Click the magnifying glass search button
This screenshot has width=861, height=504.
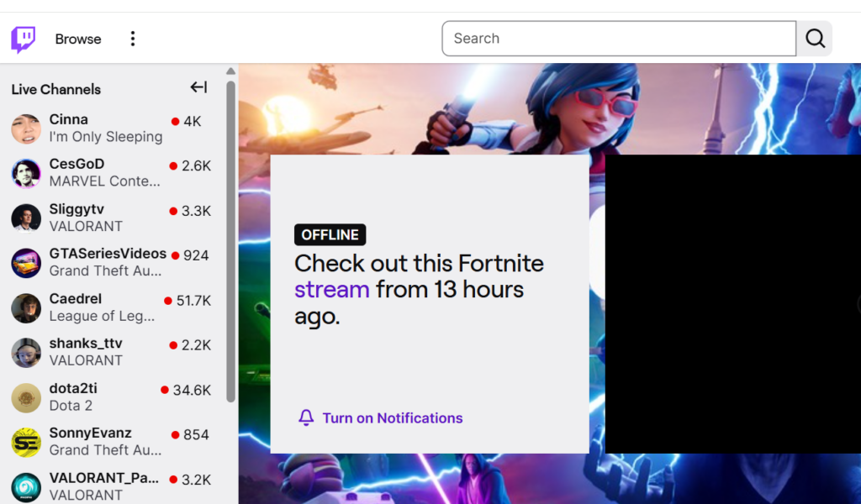[x=815, y=39]
